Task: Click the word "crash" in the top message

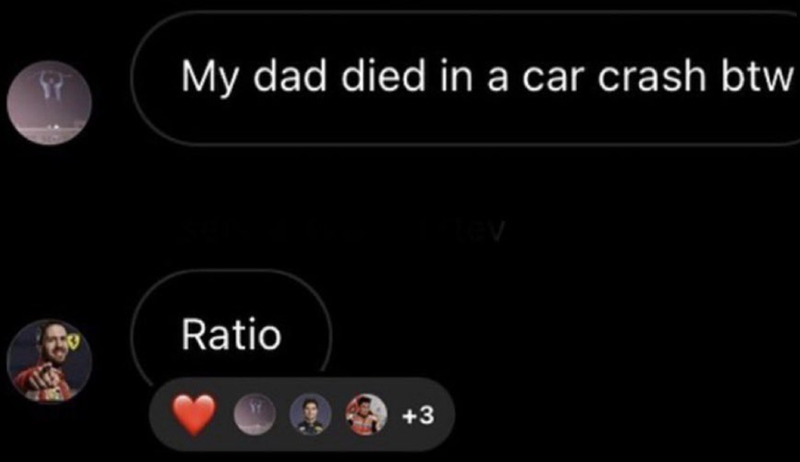Action: [652, 75]
